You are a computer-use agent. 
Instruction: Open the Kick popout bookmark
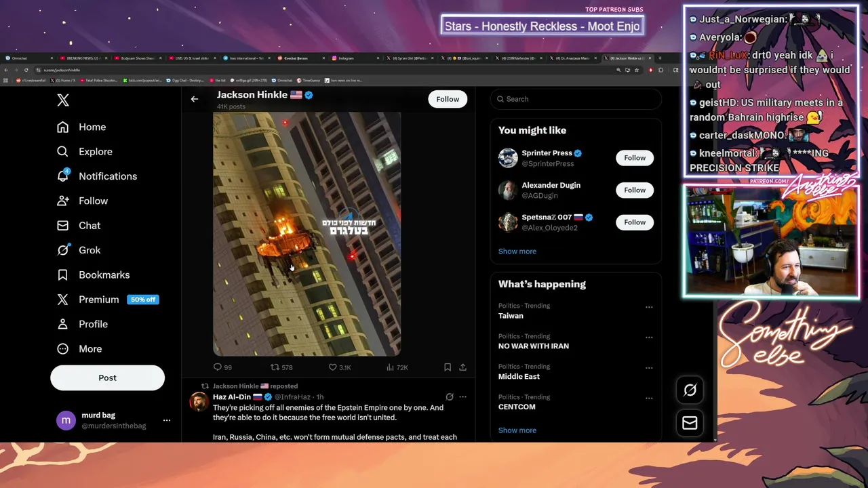(x=142, y=80)
